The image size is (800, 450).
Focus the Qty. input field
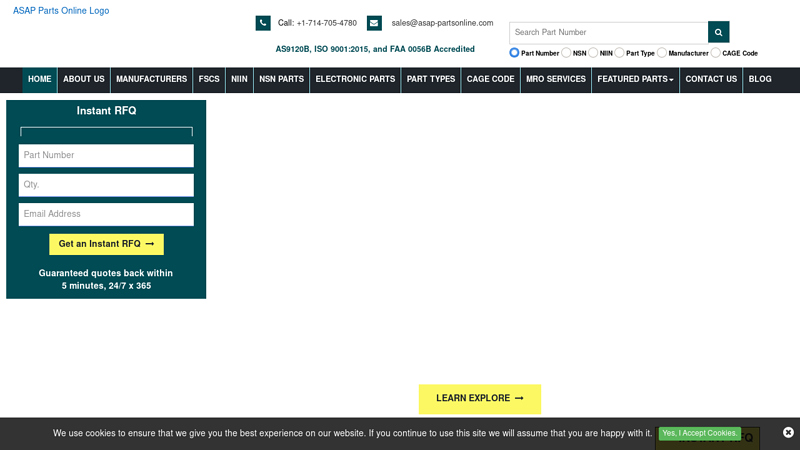[x=106, y=185]
